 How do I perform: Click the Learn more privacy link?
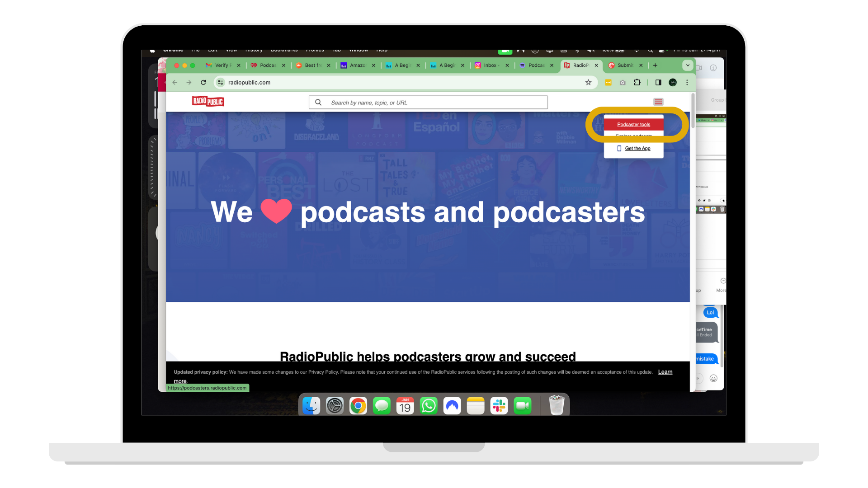click(x=665, y=372)
